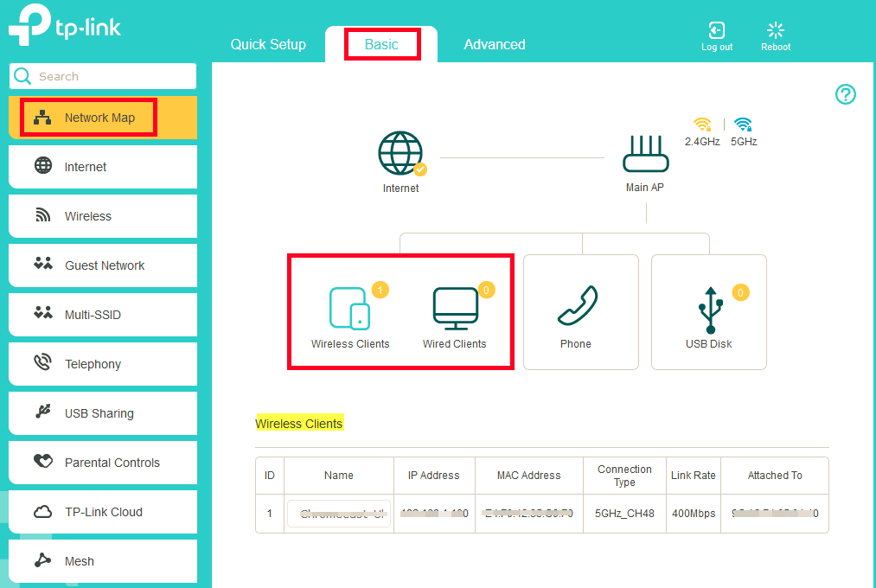876x588 pixels.
Task: Open the Wireless sidebar menu item
Action: 103,215
